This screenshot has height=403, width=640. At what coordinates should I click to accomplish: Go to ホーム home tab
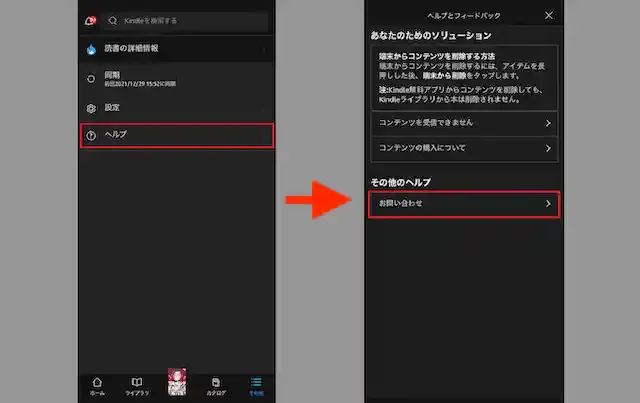[97, 386]
